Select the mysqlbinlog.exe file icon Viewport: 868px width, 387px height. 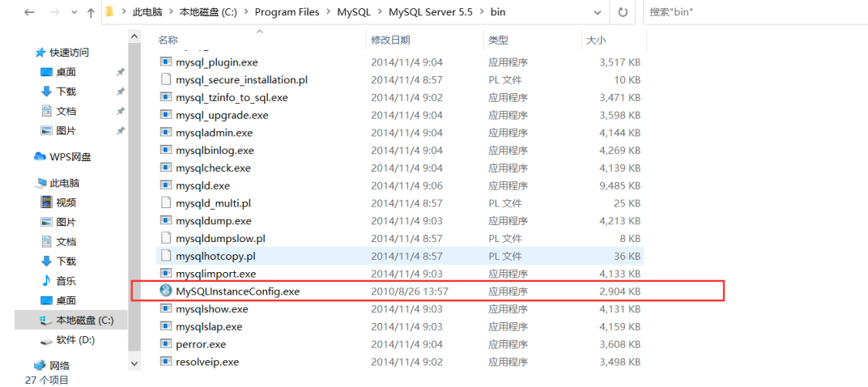click(x=165, y=150)
